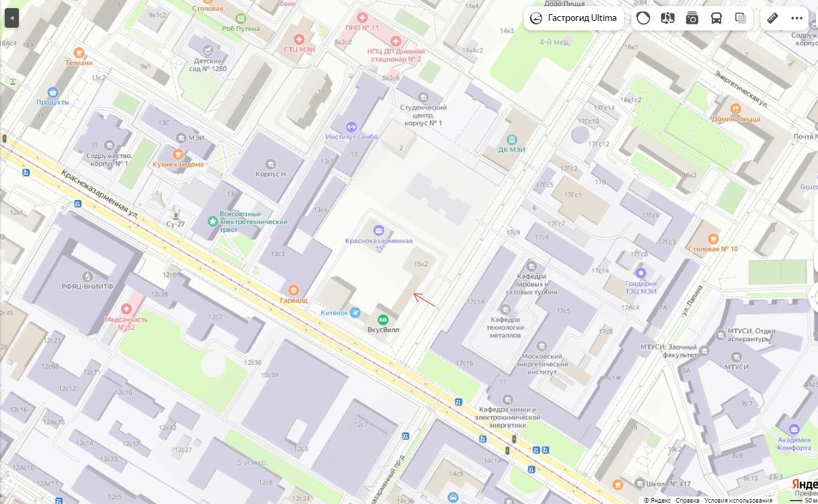The width and height of the screenshot is (818, 504).
Task: Show photos layer with camera icon
Action: tap(692, 18)
